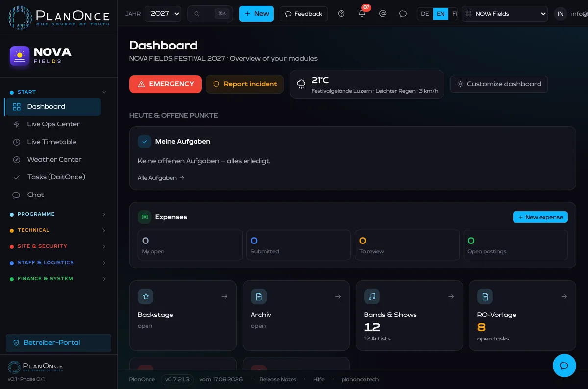
Task: Click the Submitted expenses tile
Action: (299, 245)
